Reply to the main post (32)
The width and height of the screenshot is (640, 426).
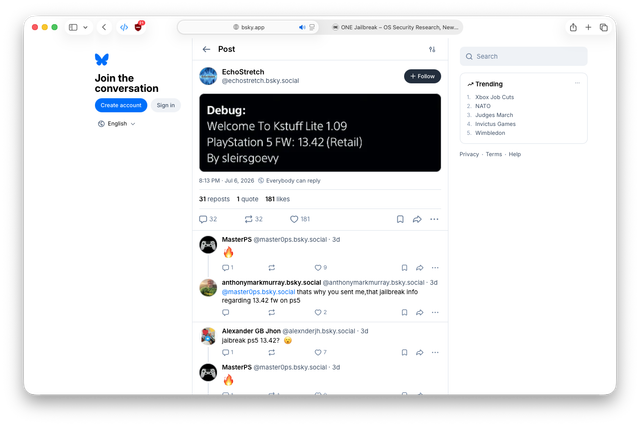coord(208,219)
